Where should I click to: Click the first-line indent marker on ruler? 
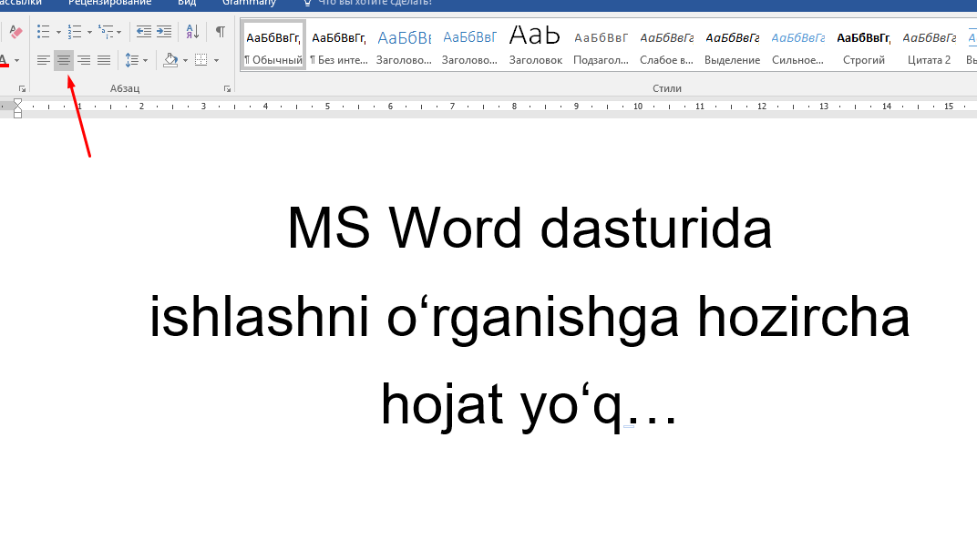tap(17, 103)
